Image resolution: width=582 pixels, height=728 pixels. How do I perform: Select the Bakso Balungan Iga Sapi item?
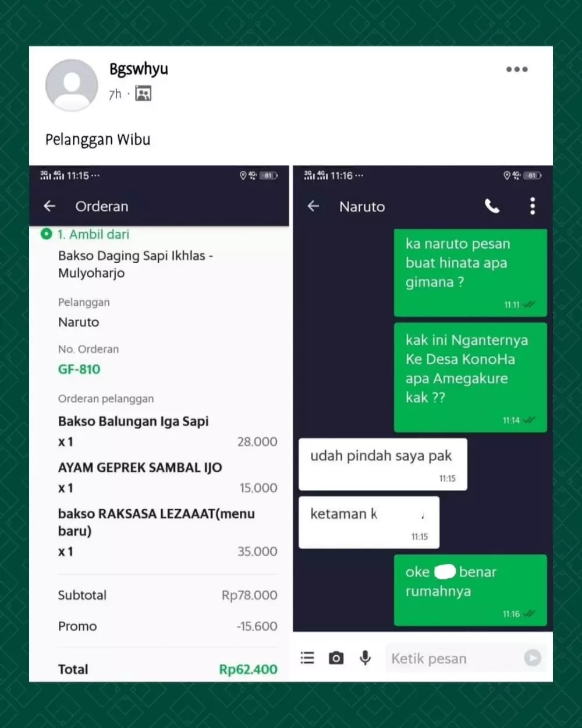pos(133,421)
